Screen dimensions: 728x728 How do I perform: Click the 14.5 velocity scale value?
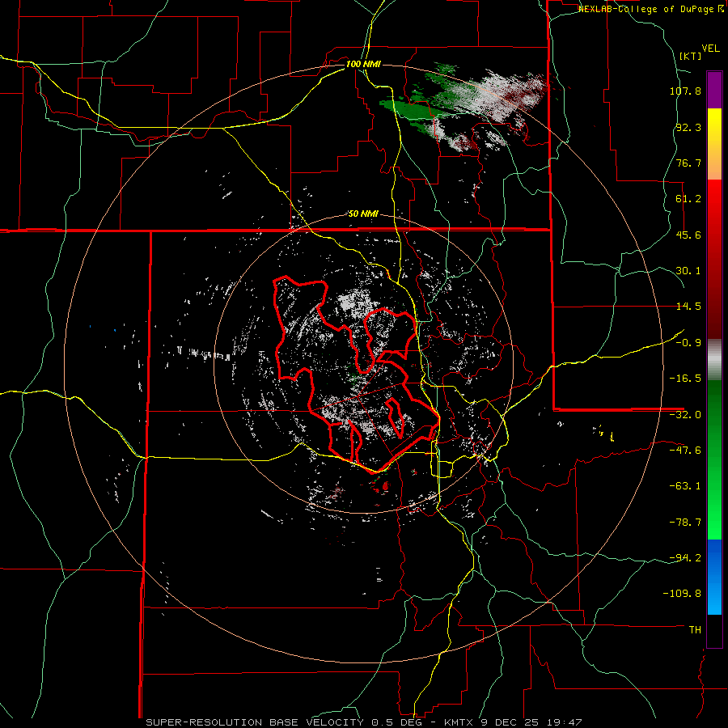[688, 307]
